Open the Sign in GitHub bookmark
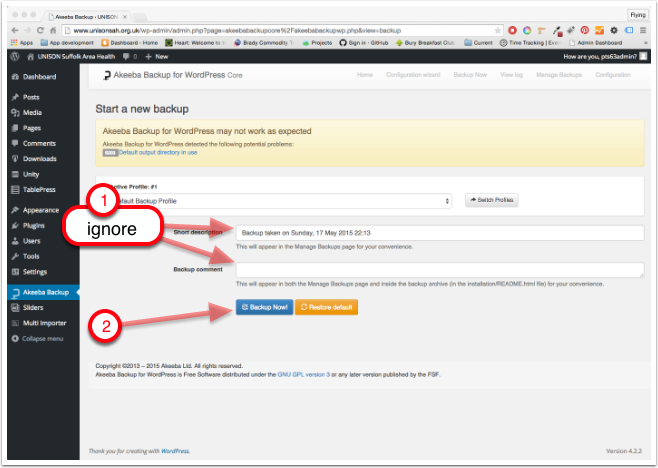 [x=364, y=43]
